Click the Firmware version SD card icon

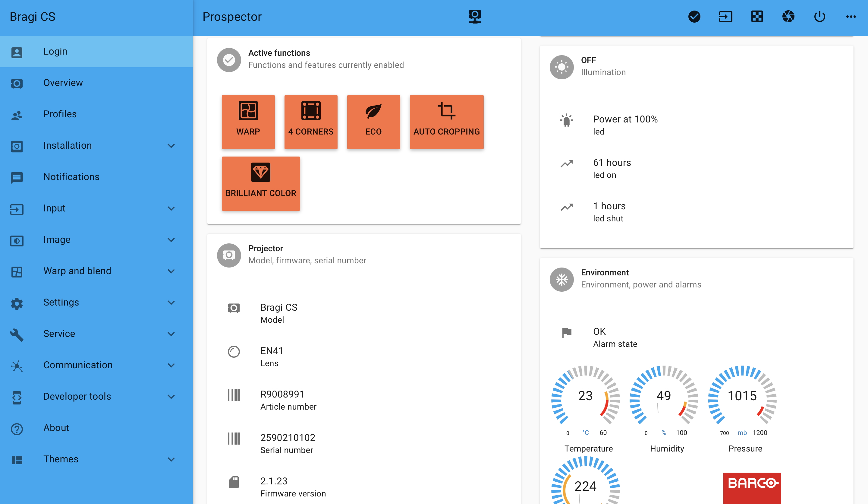click(x=234, y=482)
